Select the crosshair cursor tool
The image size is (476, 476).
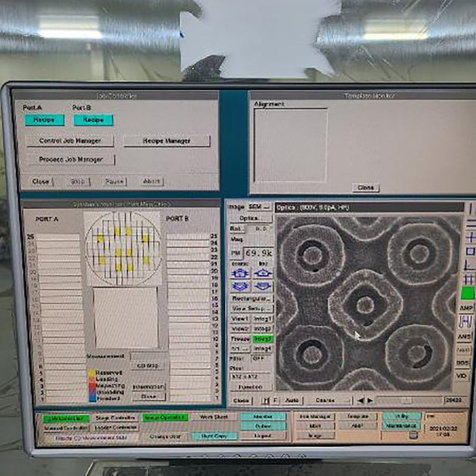tap(471, 237)
